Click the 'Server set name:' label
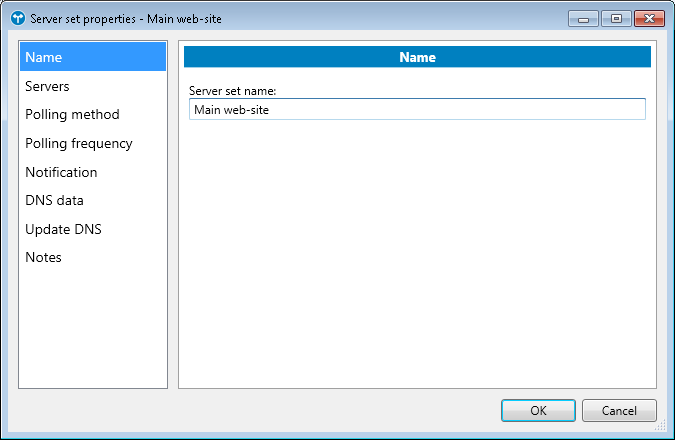The height and width of the screenshot is (440, 675). pos(233,91)
